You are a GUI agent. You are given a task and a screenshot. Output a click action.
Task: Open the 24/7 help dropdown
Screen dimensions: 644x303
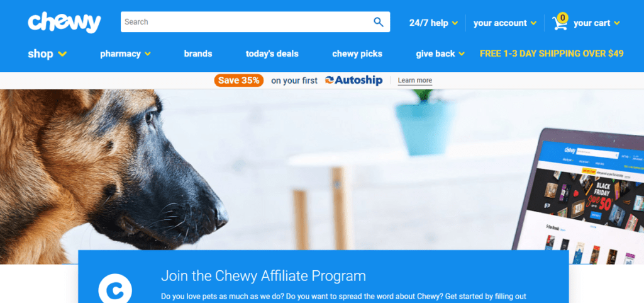tap(433, 23)
